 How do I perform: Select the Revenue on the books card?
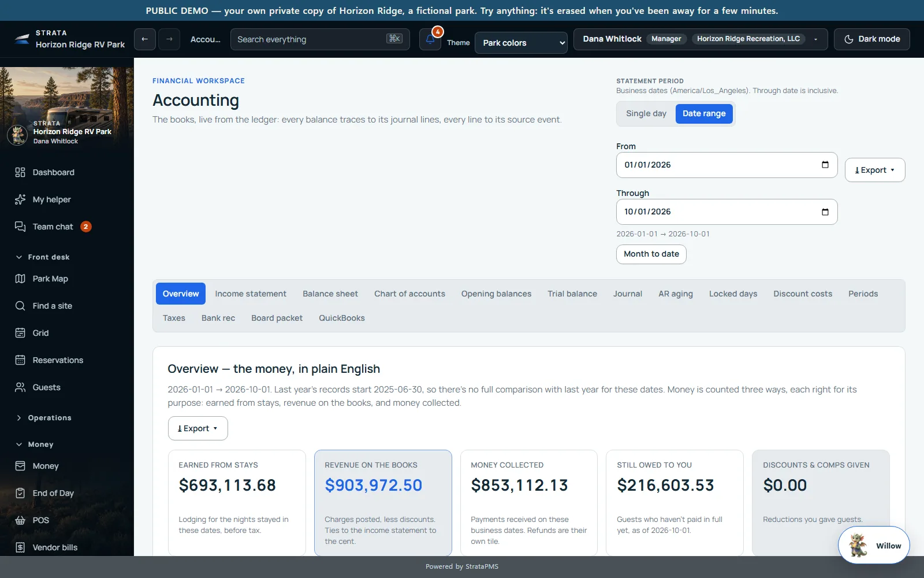click(x=383, y=503)
